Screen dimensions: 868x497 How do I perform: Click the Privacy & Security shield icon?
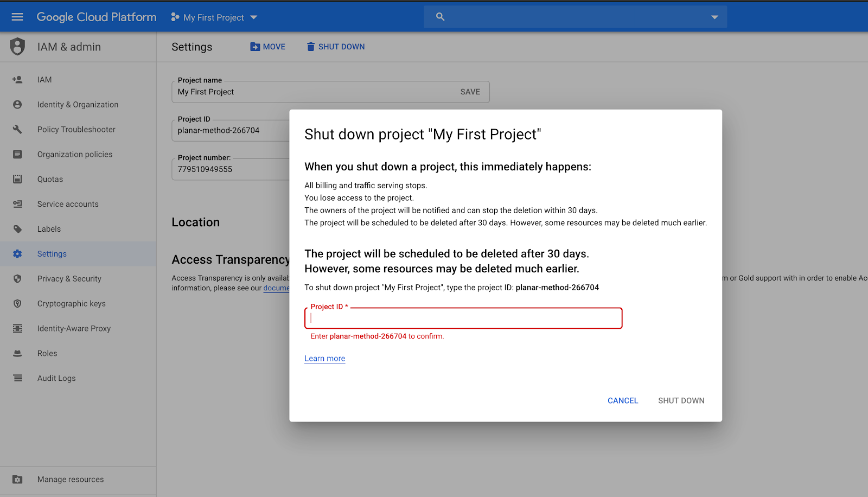point(17,279)
